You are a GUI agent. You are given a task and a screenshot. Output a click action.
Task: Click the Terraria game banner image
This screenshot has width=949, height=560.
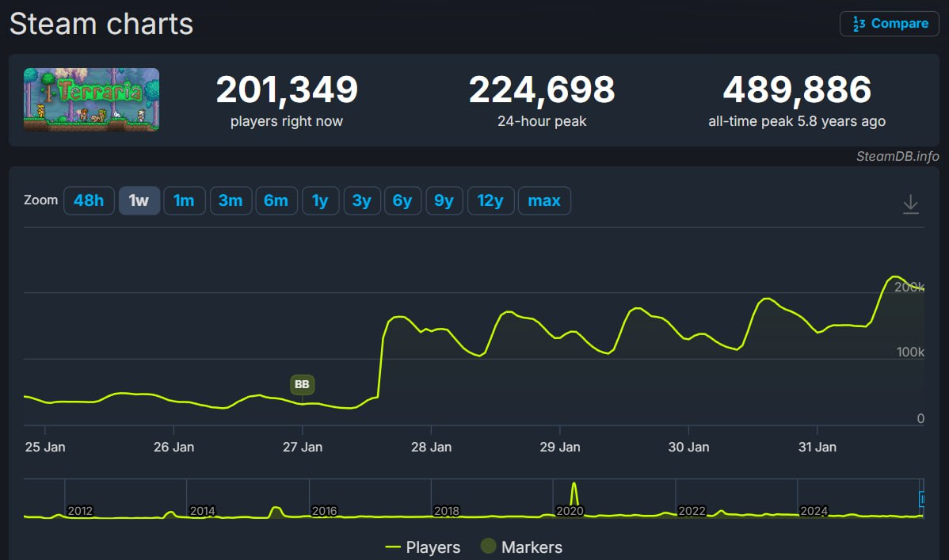point(91,99)
